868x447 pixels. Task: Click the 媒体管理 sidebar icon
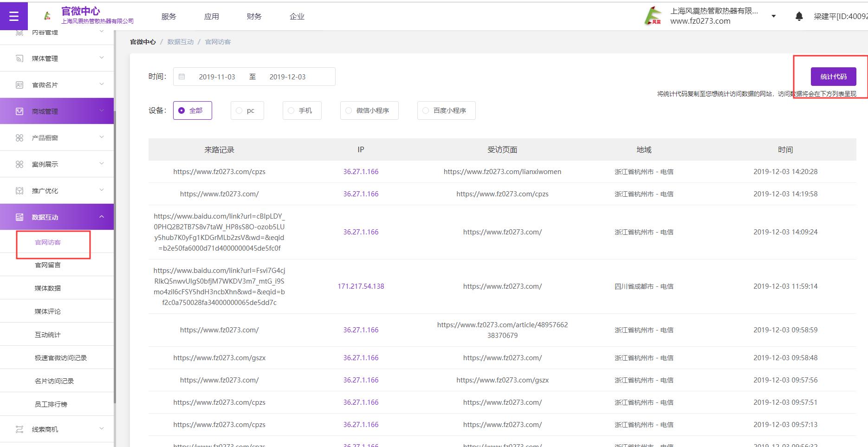coord(19,58)
